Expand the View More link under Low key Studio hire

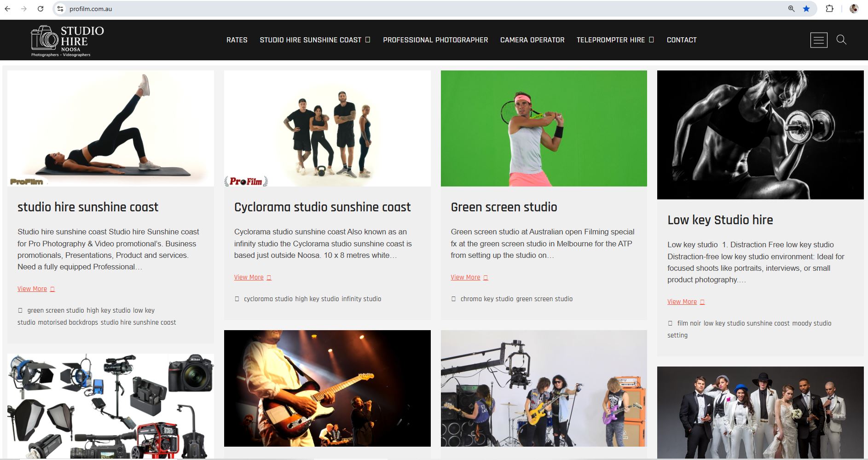[683, 302]
